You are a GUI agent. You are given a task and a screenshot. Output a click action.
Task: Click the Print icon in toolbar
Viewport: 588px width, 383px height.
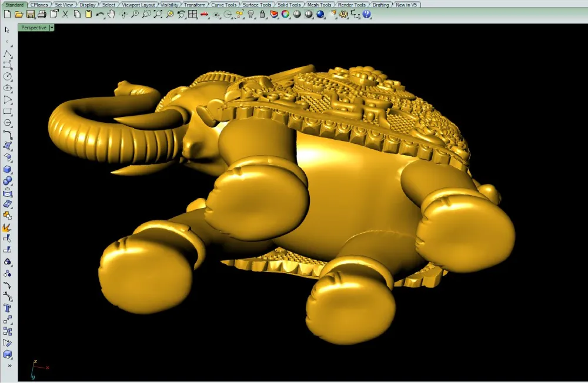coord(42,14)
